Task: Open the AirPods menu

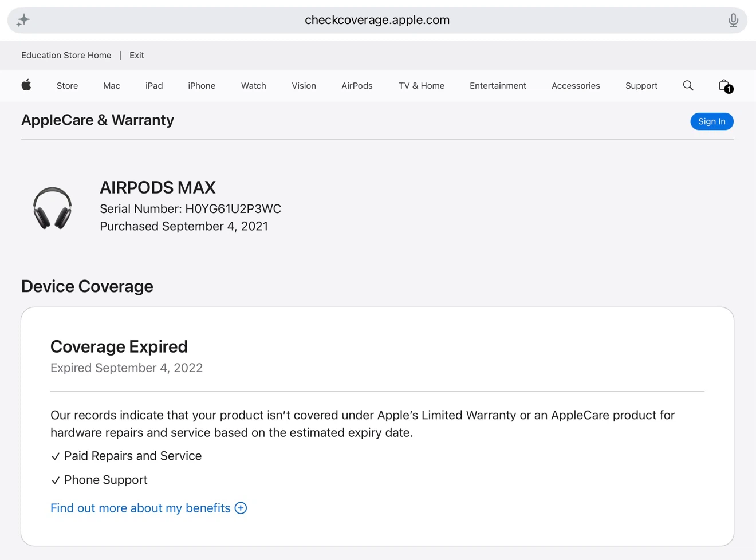Action: coord(357,86)
